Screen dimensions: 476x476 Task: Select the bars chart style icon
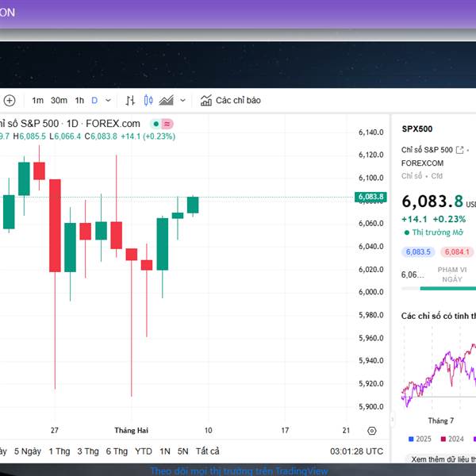(x=131, y=101)
